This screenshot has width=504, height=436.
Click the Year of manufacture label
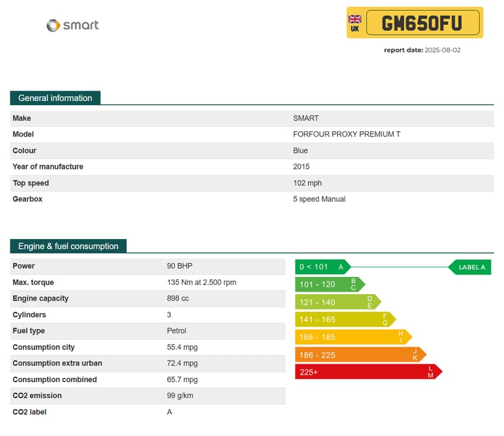coord(48,167)
